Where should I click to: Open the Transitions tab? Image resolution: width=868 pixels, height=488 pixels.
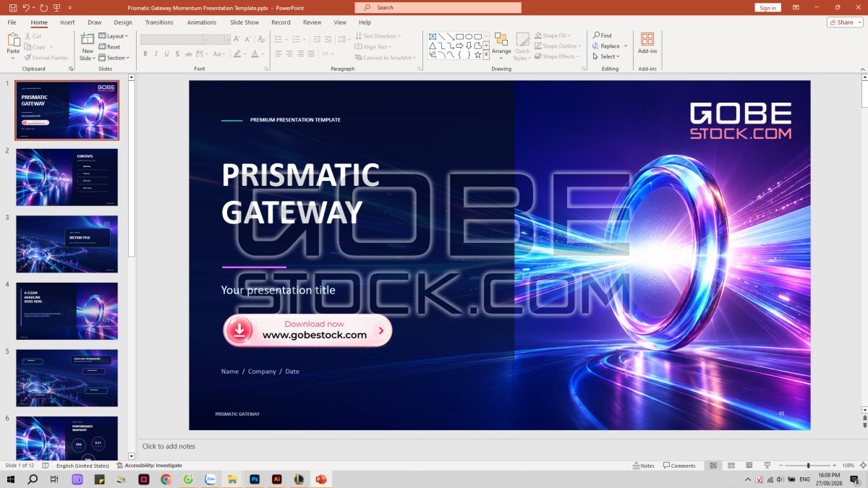click(x=159, y=22)
